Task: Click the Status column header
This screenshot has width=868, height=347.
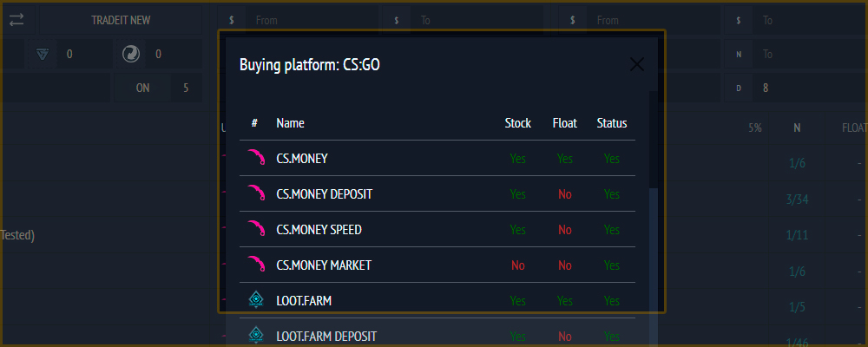Action: [612, 123]
